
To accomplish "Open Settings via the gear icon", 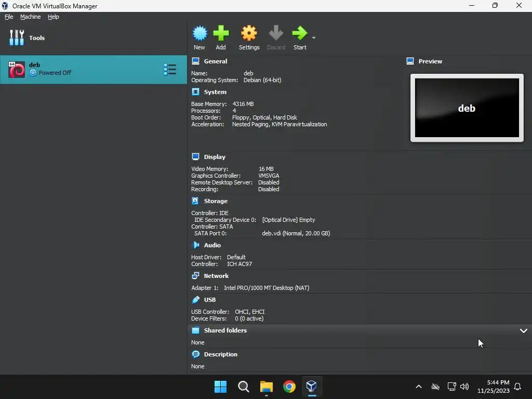I will click(x=249, y=33).
